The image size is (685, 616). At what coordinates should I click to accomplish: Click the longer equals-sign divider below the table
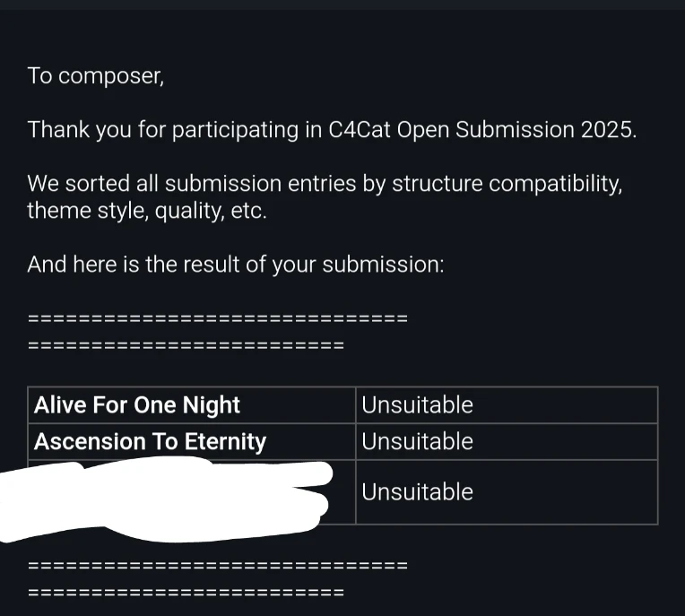(218, 566)
